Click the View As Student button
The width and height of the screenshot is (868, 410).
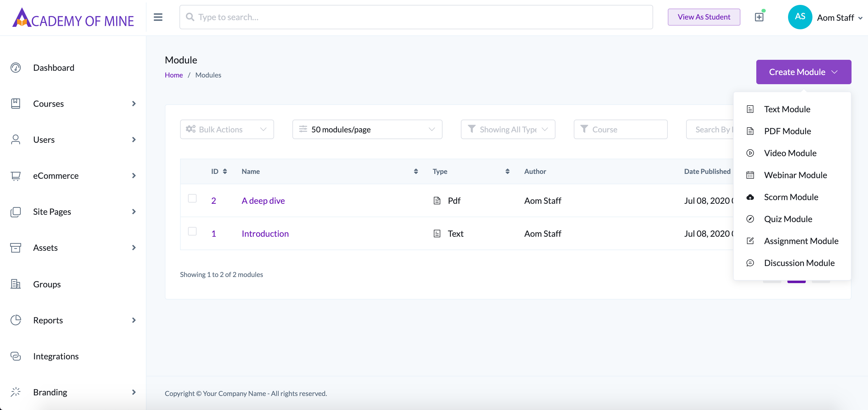[x=704, y=17]
